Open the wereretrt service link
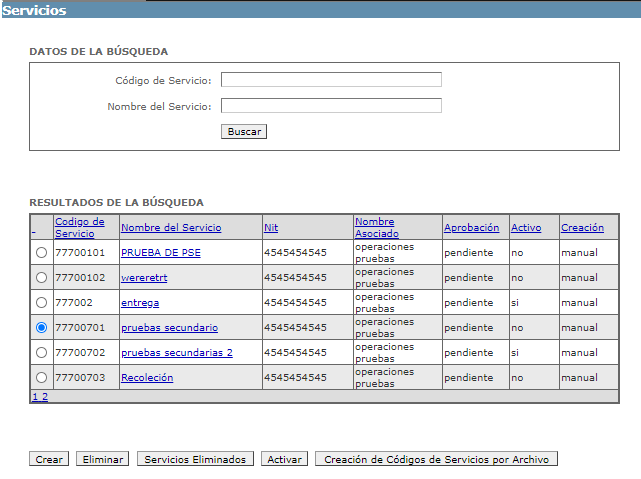Image resolution: width=641 pixels, height=479 pixels. [144, 278]
